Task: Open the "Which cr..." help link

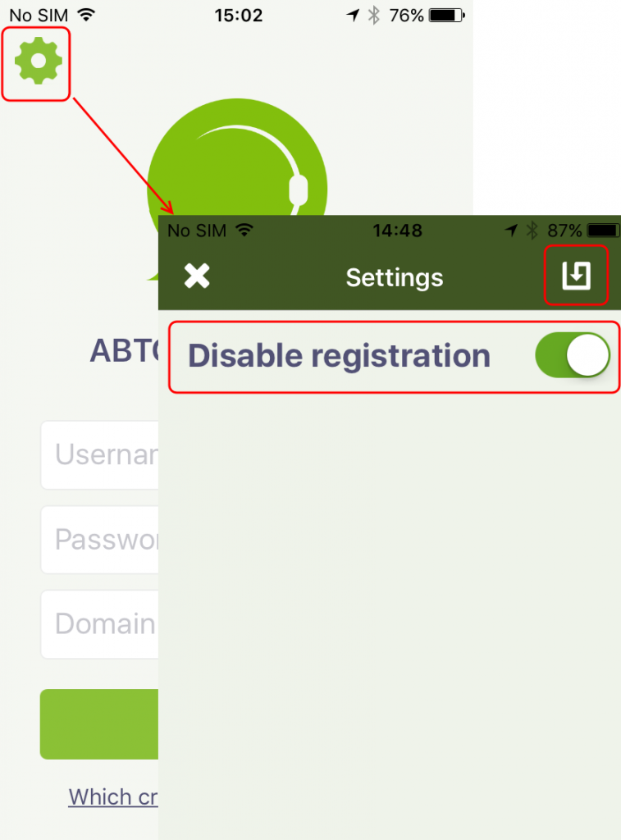Action: pyautogui.click(x=113, y=797)
